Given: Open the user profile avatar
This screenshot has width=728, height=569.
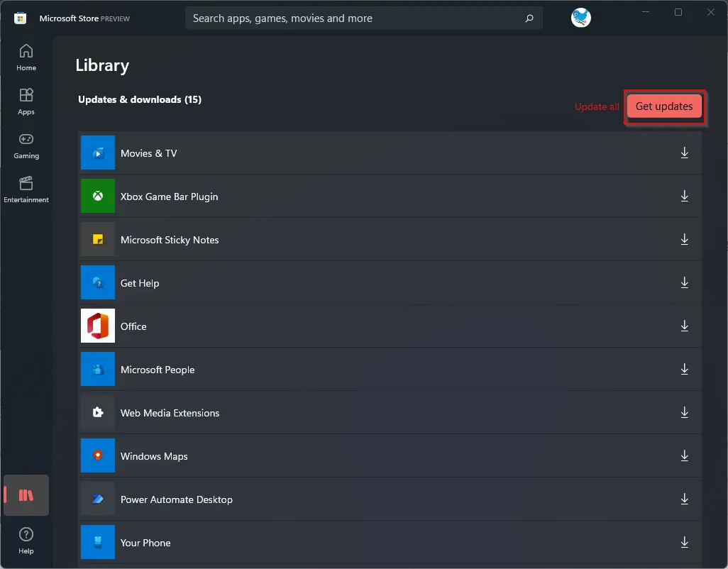Looking at the screenshot, I should point(580,18).
